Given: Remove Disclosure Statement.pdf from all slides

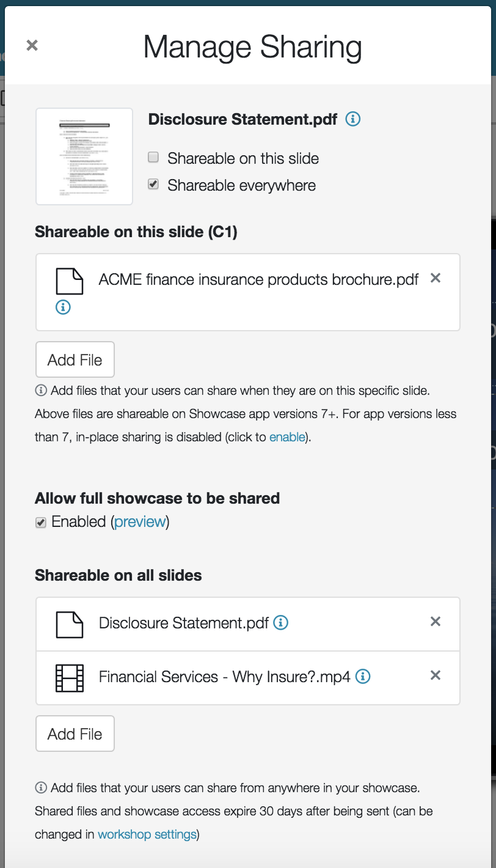Looking at the screenshot, I should tap(436, 622).
